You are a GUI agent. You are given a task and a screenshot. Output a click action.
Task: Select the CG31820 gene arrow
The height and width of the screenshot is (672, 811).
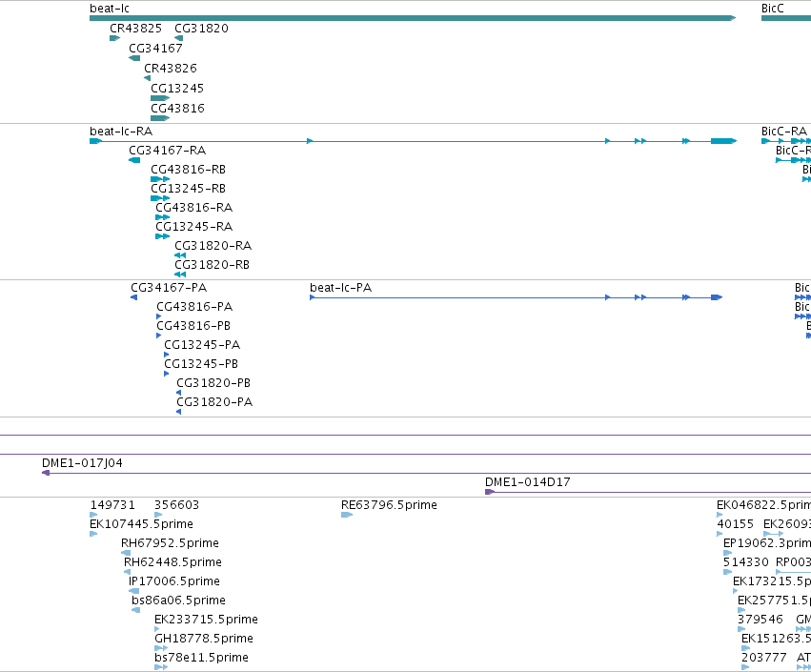(179, 38)
